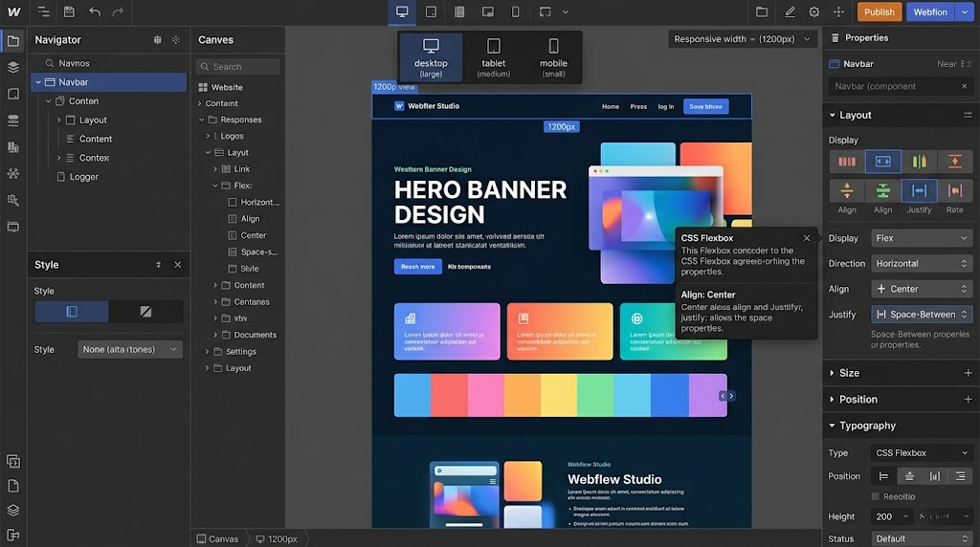
Task: Select the first display block icon in Layout
Action: click(x=847, y=162)
